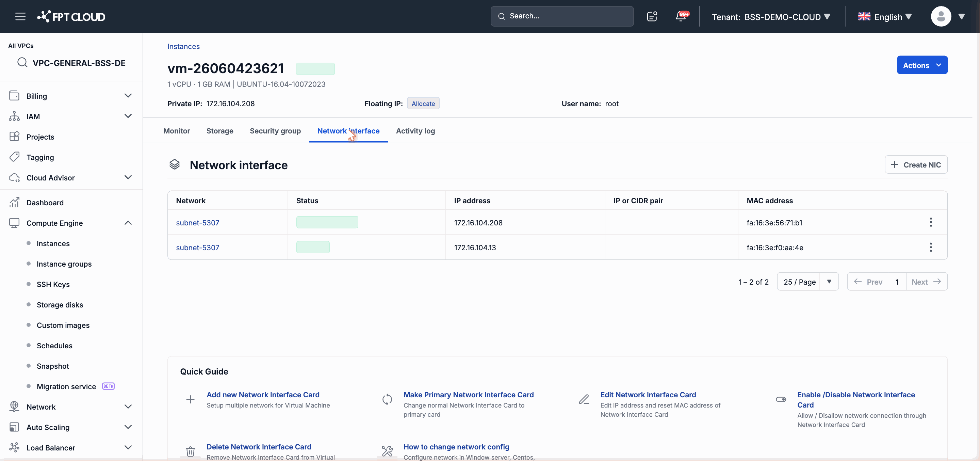Image resolution: width=980 pixels, height=461 pixels.
Task: Switch to the Monitor tab
Action: pos(177,131)
